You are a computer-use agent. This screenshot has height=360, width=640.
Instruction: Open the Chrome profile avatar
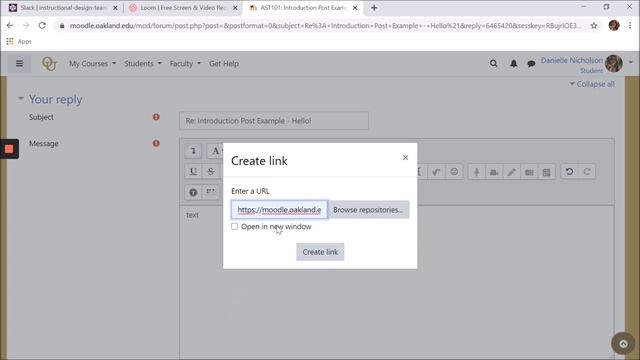[614, 25]
